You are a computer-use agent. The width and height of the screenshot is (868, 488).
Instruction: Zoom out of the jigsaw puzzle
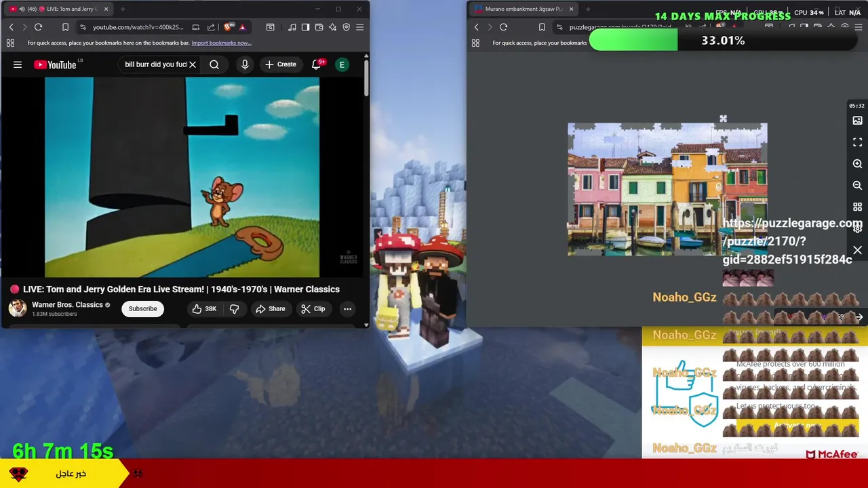857,185
